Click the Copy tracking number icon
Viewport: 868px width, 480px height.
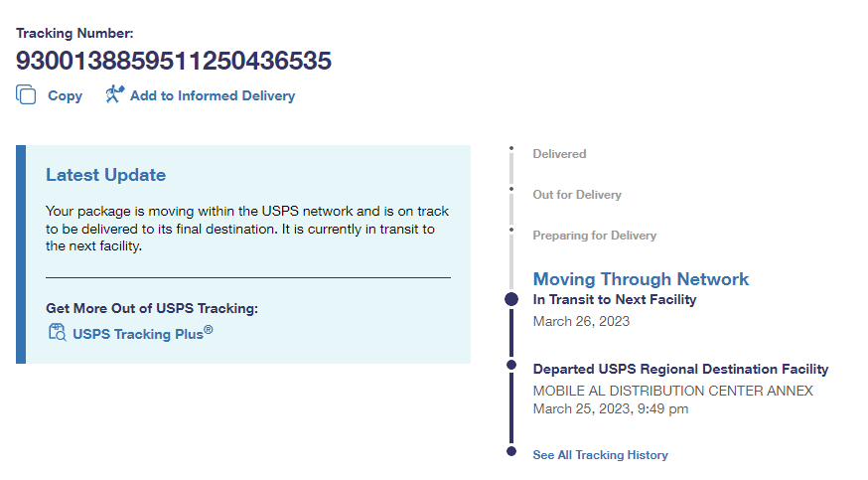[x=26, y=95]
